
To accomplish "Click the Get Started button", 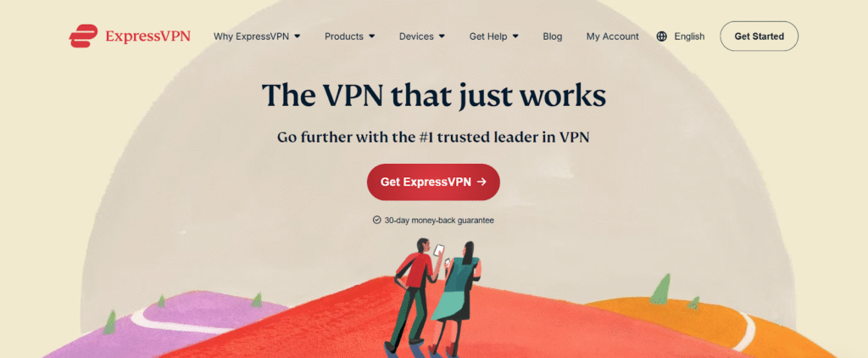I will tap(759, 36).
